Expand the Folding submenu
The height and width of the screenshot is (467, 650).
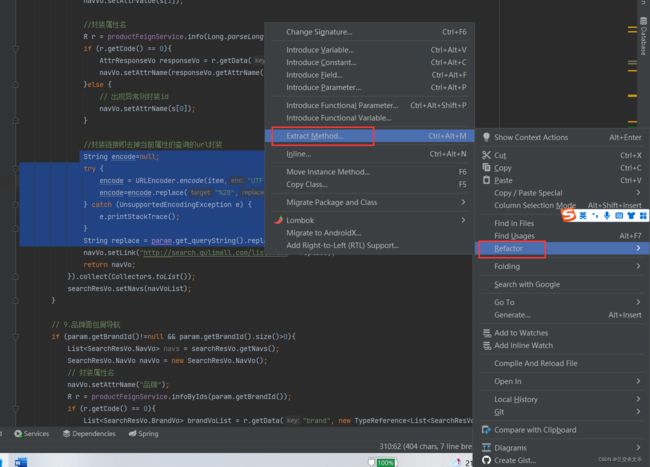coord(560,267)
